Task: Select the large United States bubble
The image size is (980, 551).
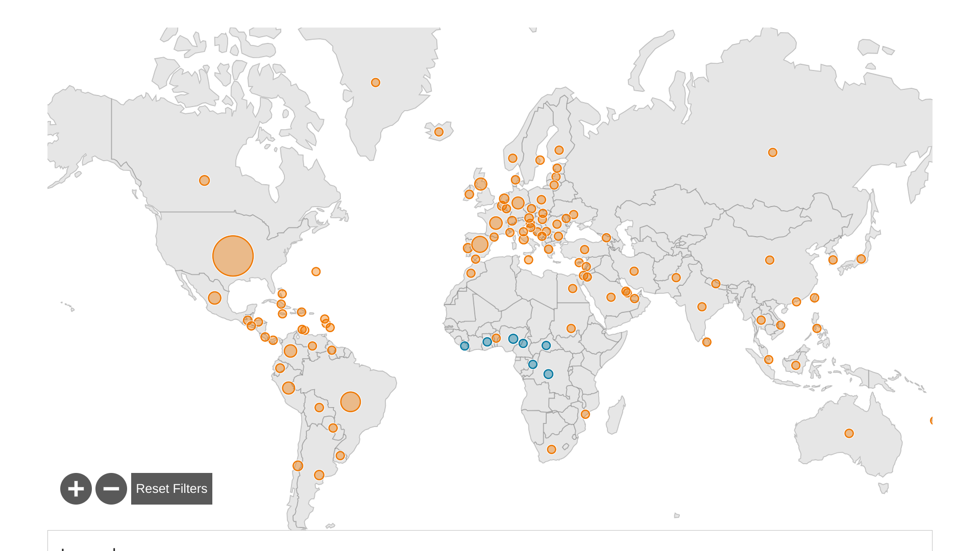Action: 233,256
